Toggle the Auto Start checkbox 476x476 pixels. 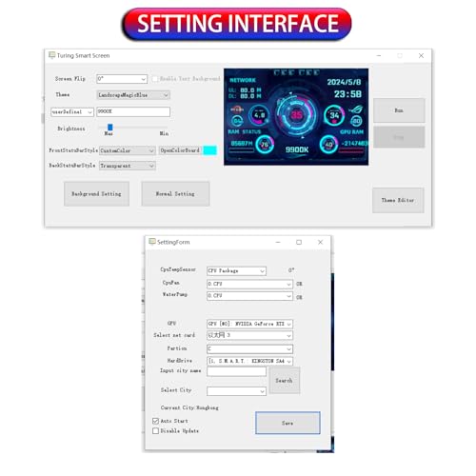coord(155,421)
